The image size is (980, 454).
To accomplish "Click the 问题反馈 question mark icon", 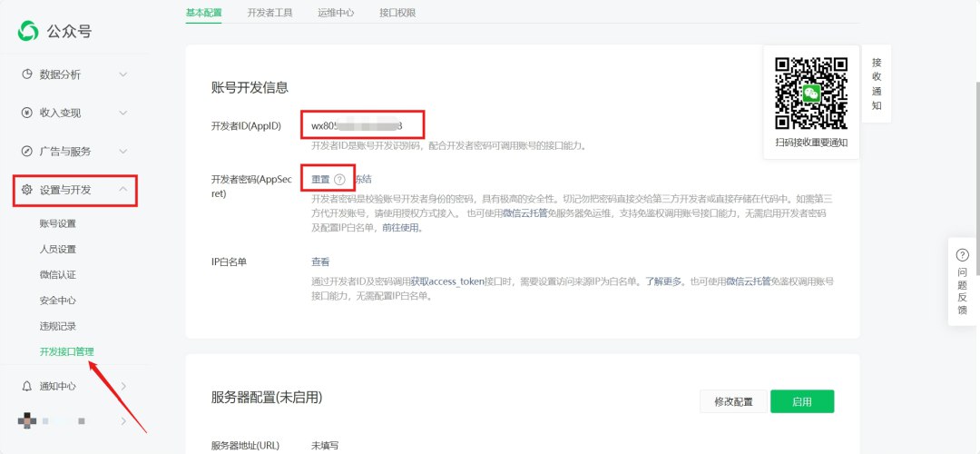I will click(x=963, y=255).
